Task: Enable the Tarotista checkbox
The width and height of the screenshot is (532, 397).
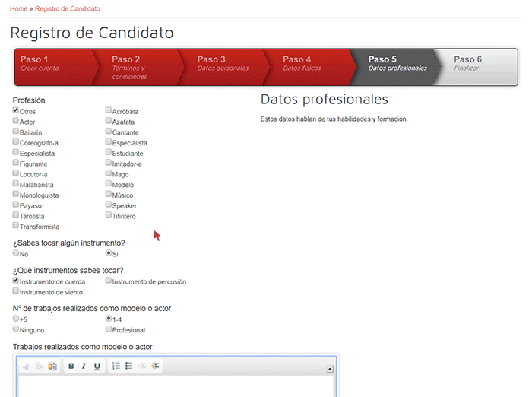Action: 16,215
